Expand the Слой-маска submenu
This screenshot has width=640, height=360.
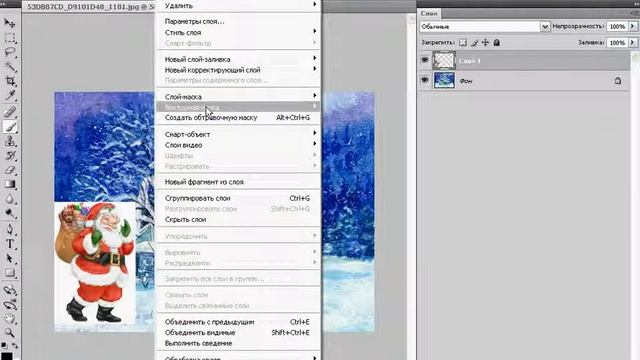click(x=239, y=97)
